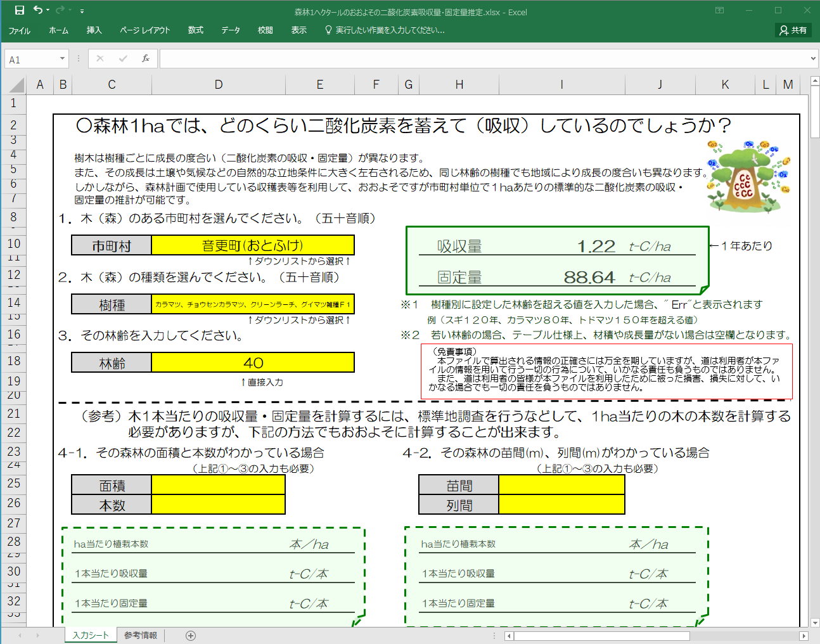
Task: Open the ファイル menu
Action: (19, 30)
